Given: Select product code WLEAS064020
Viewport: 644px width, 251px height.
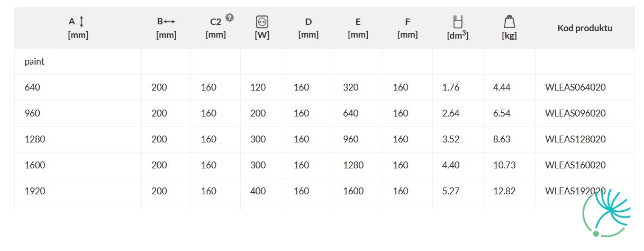Looking at the screenshot, I should [x=575, y=87].
